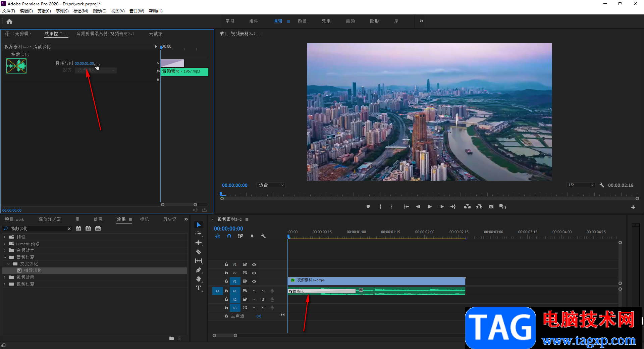
Task: Expand the 音频效果 folder
Action: (5, 250)
